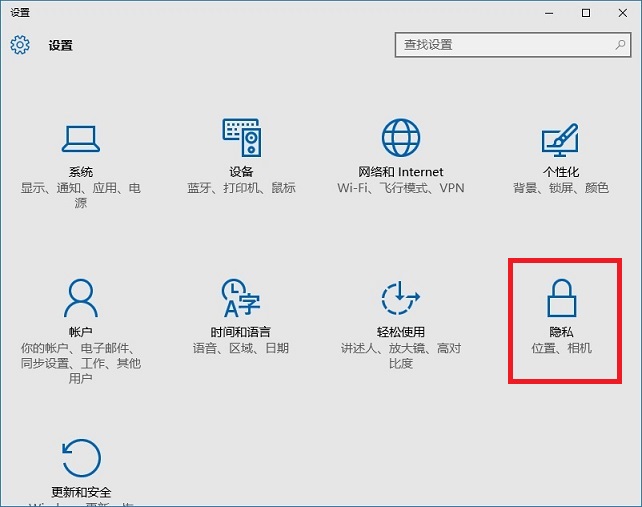Image resolution: width=642 pixels, height=507 pixels.
Task: Open the 网络和 Internet globe icon
Action: click(401, 138)
